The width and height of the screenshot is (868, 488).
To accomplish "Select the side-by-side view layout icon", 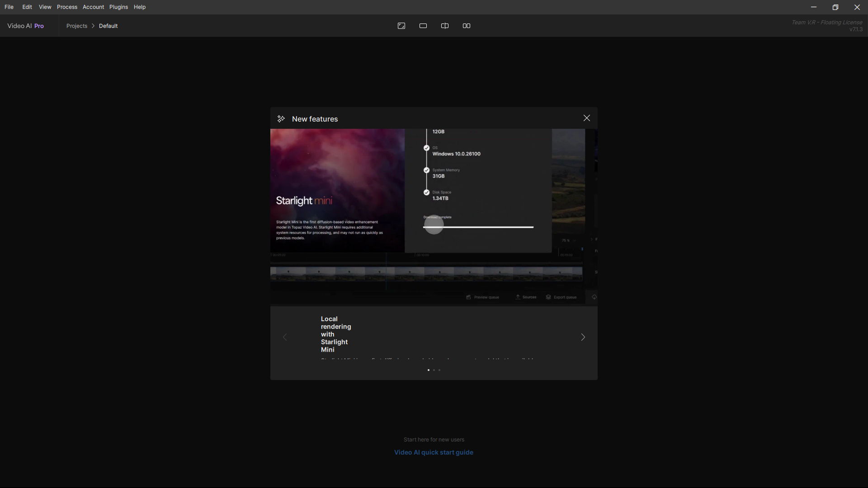I will point(467,26).
